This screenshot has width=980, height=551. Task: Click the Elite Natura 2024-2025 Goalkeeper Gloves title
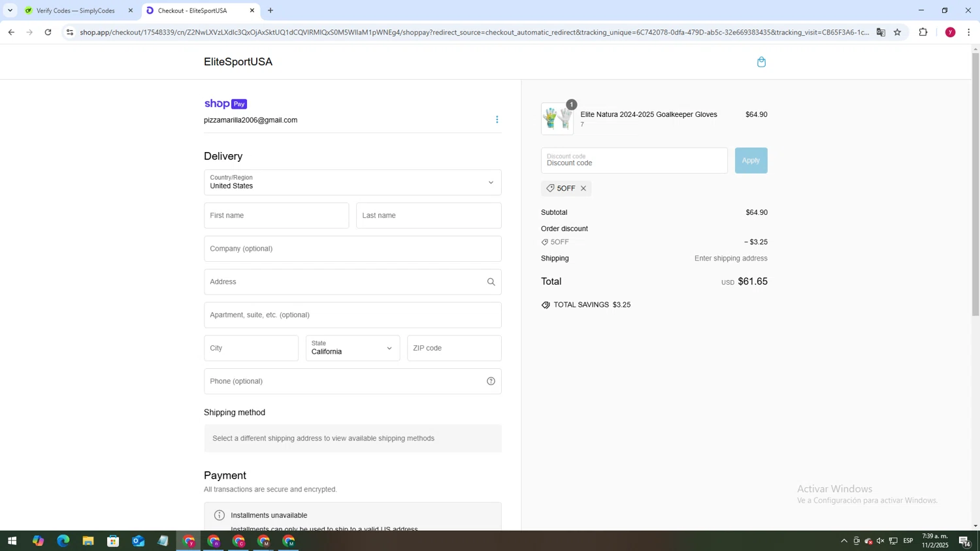tap(649, 114)
